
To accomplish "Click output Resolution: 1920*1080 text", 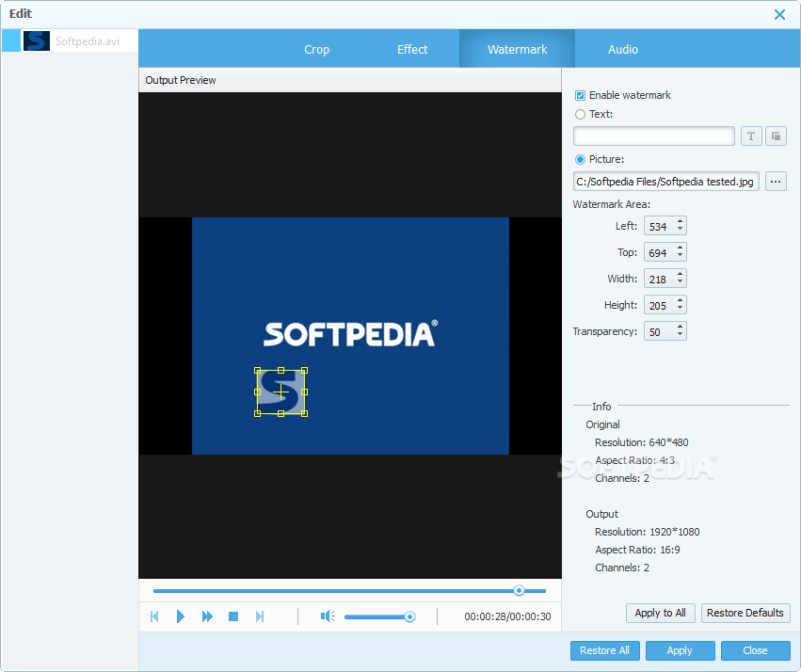I will pos(648,532).
